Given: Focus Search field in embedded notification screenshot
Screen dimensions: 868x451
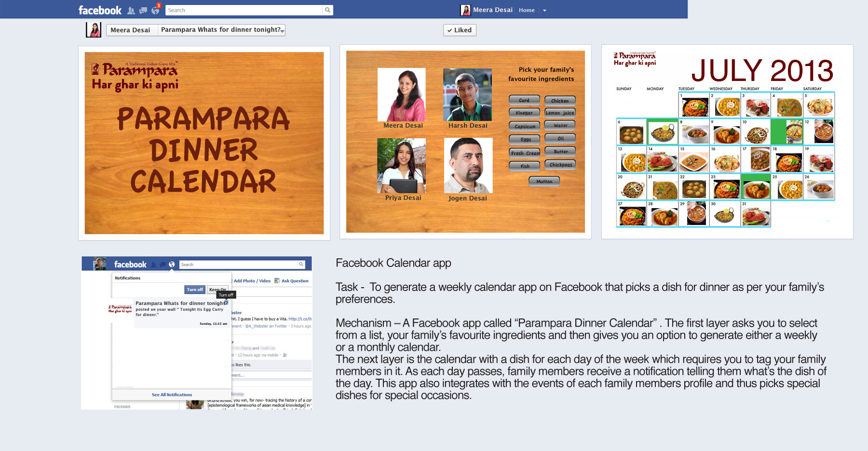Looking at the screenshot, I should click(x=239, y=265).
